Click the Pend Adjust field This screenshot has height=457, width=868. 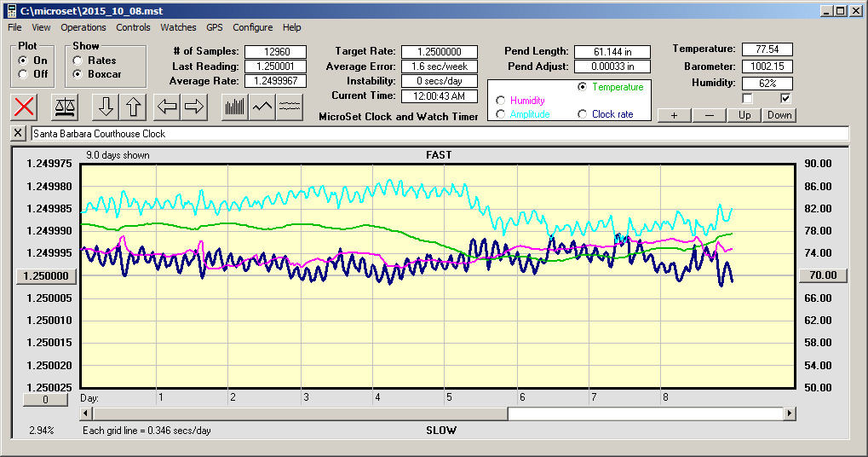click(612, 67)
